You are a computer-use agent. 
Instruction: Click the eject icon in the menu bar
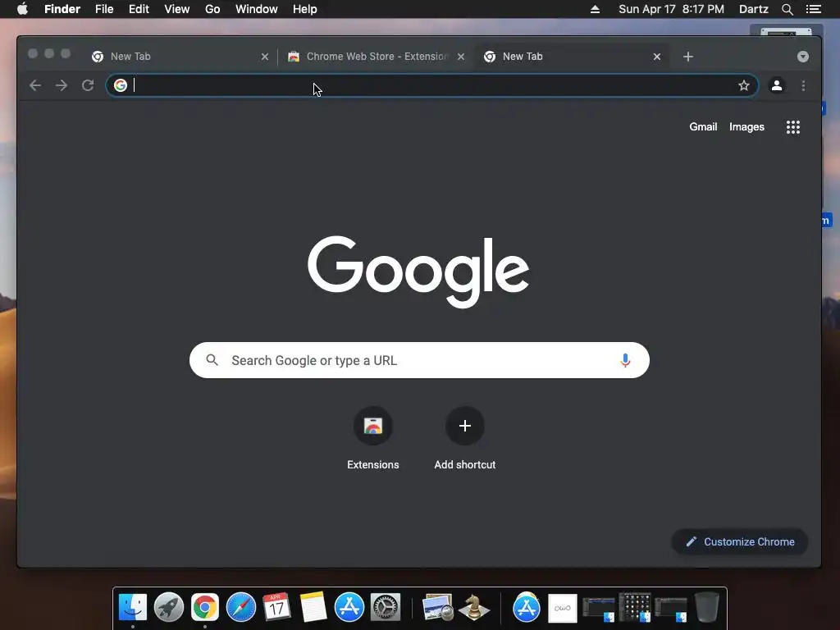[x=595, y=9]
